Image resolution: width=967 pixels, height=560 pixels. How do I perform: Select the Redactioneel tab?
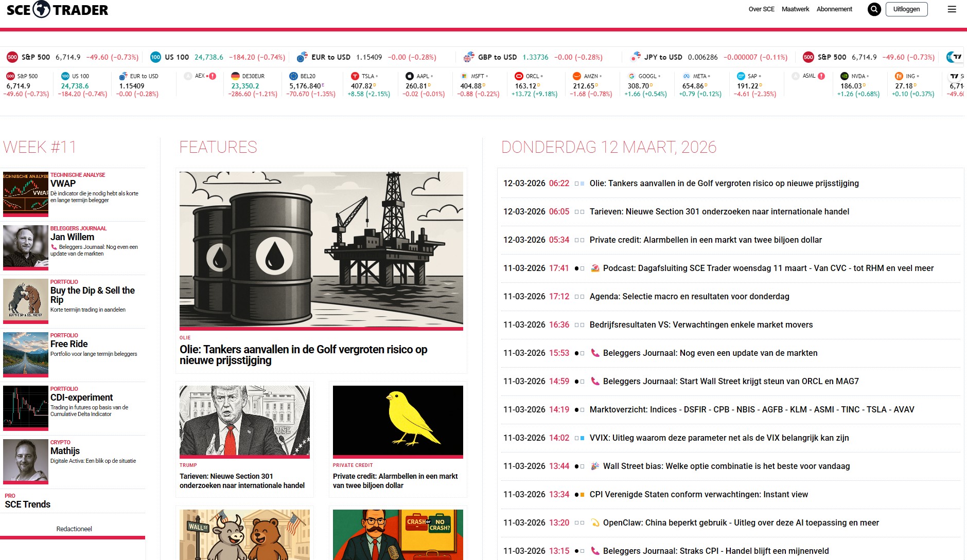point(74,529)
